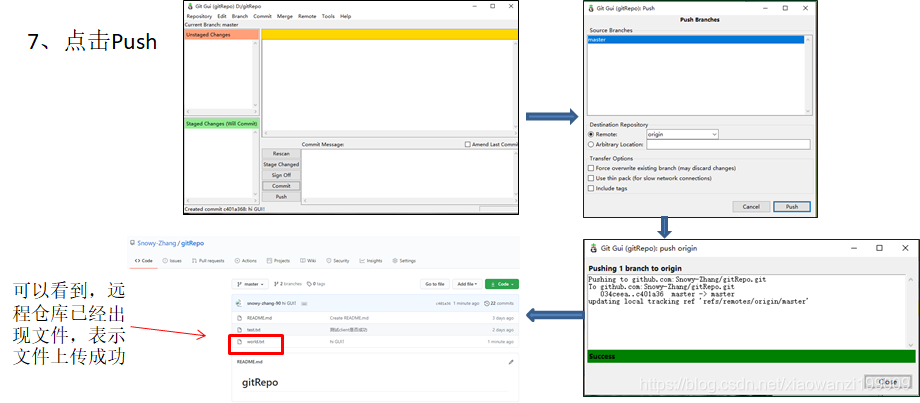Click Close in push origin window

(888, 382)
